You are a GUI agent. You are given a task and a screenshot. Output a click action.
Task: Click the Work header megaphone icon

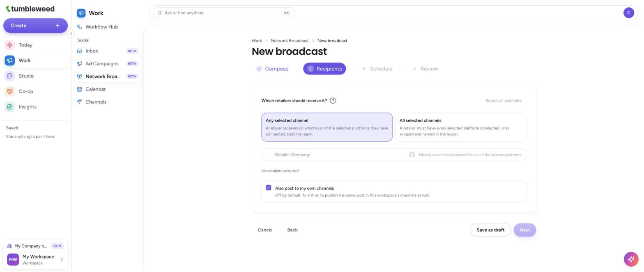tap(81, 13)
